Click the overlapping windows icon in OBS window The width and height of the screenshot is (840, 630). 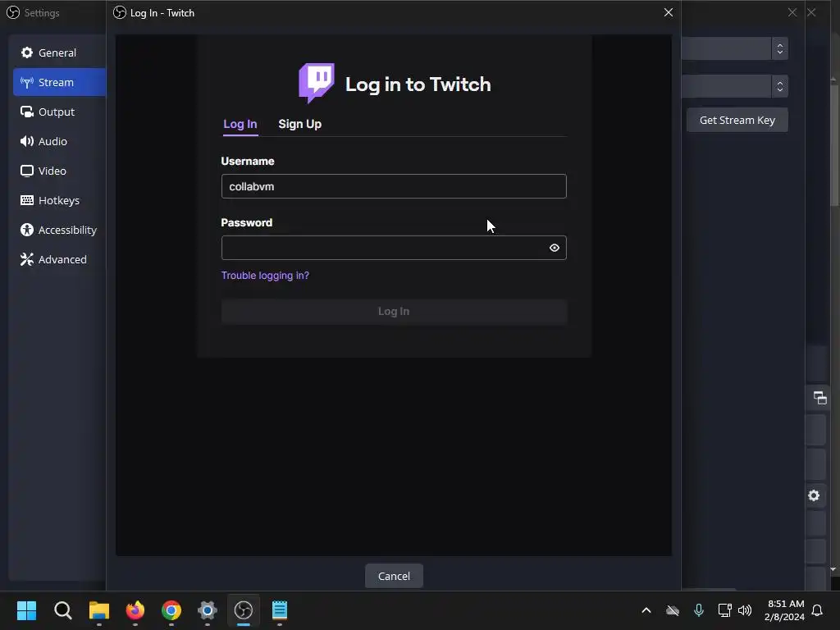pos(819,398)
